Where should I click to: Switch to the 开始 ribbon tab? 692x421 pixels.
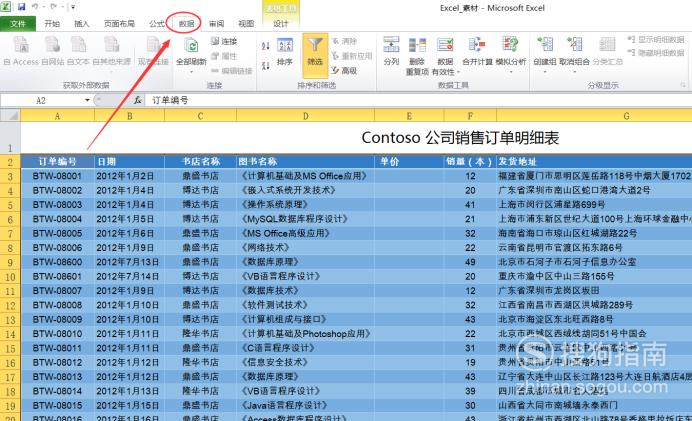[52, 23]
